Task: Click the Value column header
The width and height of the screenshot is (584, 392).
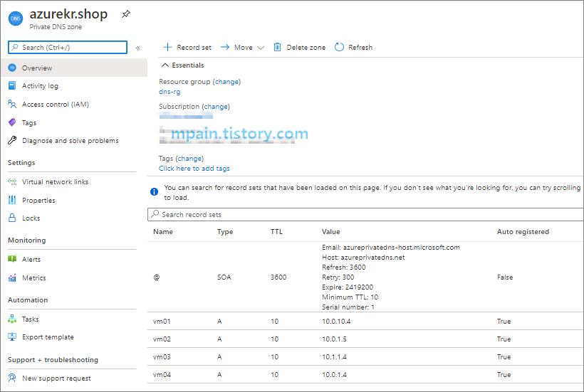Action: [330, 231]
